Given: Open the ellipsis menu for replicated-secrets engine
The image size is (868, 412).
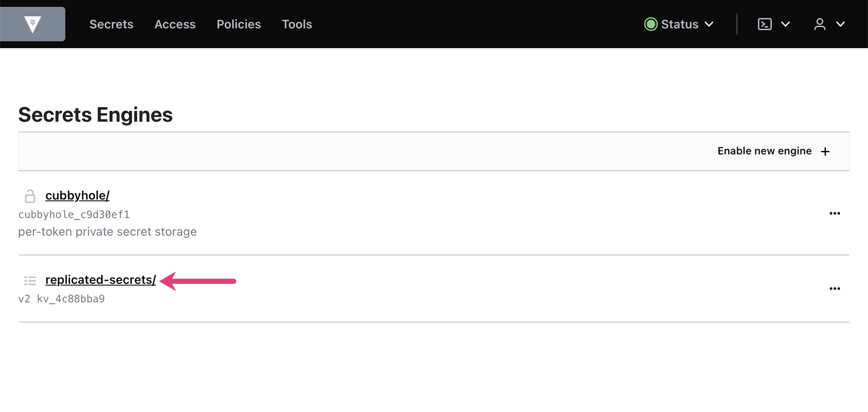Looking at the screenshot, I should pyautogui.click(x=835, y=289).
